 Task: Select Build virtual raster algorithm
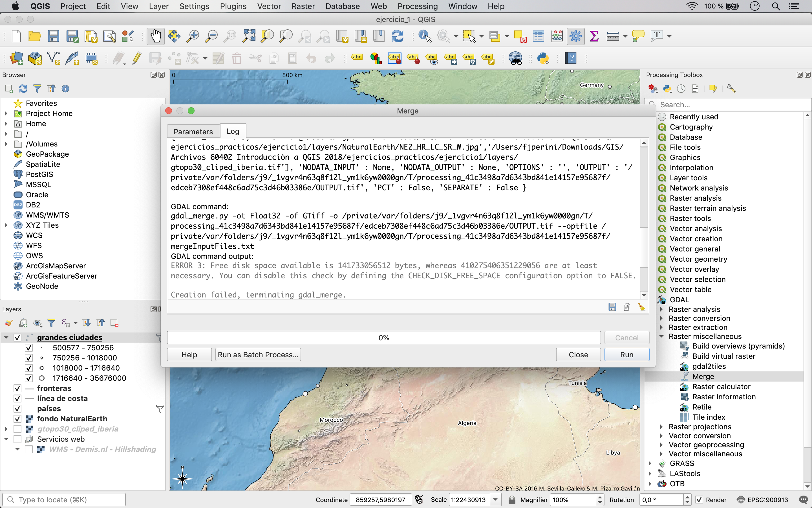click(x=724, y=356)
